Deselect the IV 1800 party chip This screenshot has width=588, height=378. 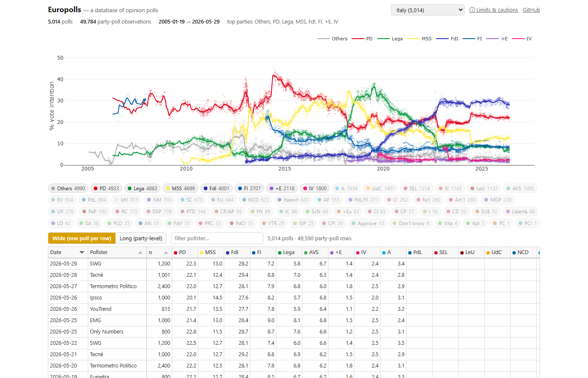click(x=315, y=189)
